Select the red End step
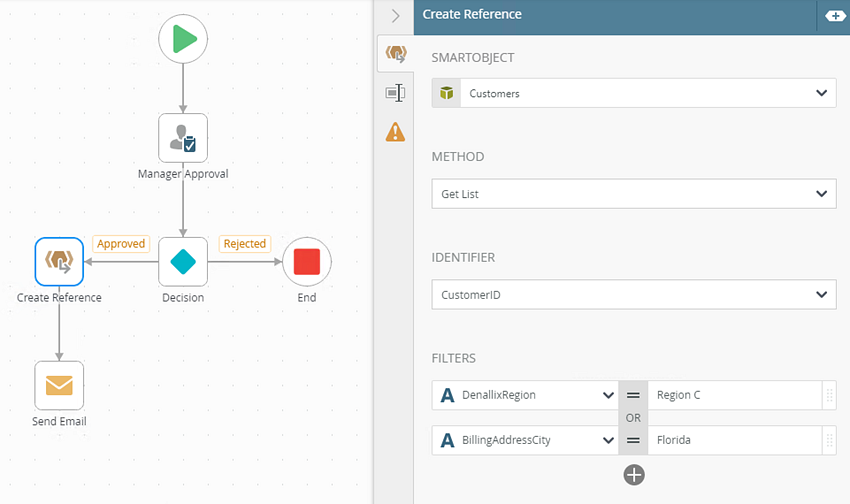This screenshot has width=850, height=504. [307, 262]
